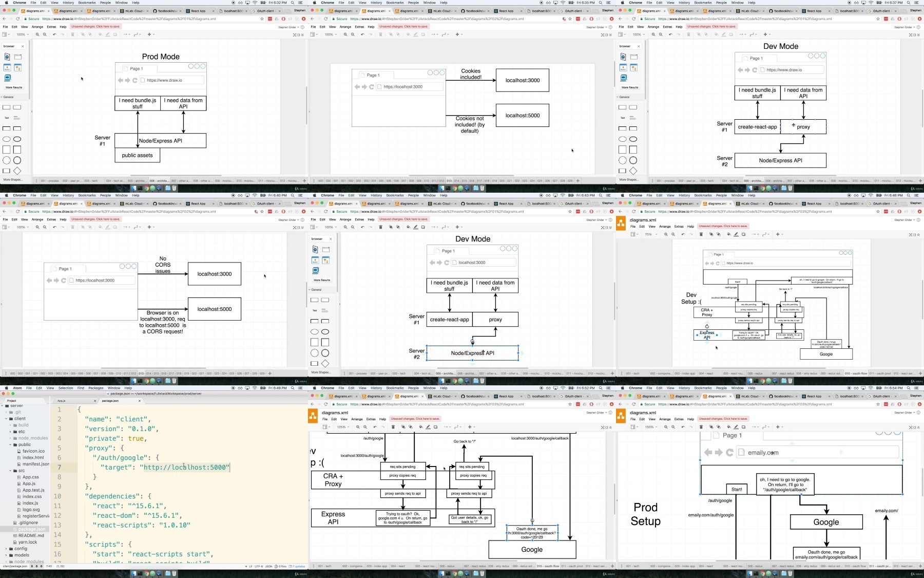Reload the page in the 6:43 PM Chrome window
The height and width of the screenshot is (578, 924).
click(325, 212)
